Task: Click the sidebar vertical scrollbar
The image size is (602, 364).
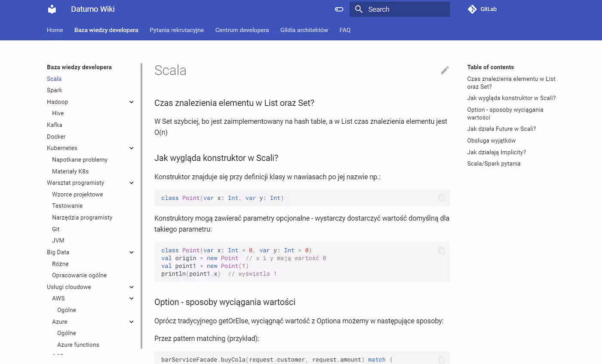Action: coord(141,206)
